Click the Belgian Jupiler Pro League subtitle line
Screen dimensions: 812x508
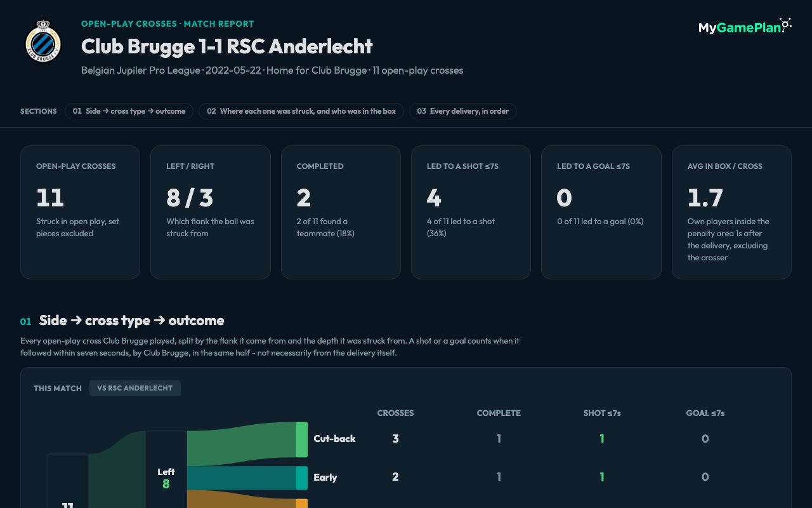(x=272, y=70)
